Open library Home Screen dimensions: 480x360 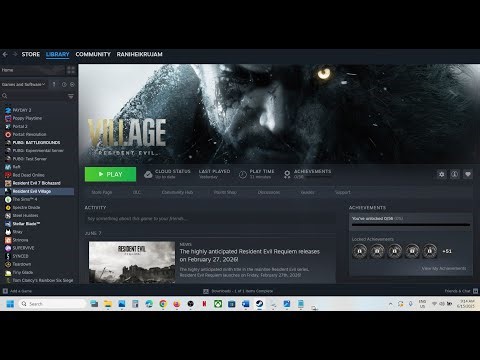point(32,70)
